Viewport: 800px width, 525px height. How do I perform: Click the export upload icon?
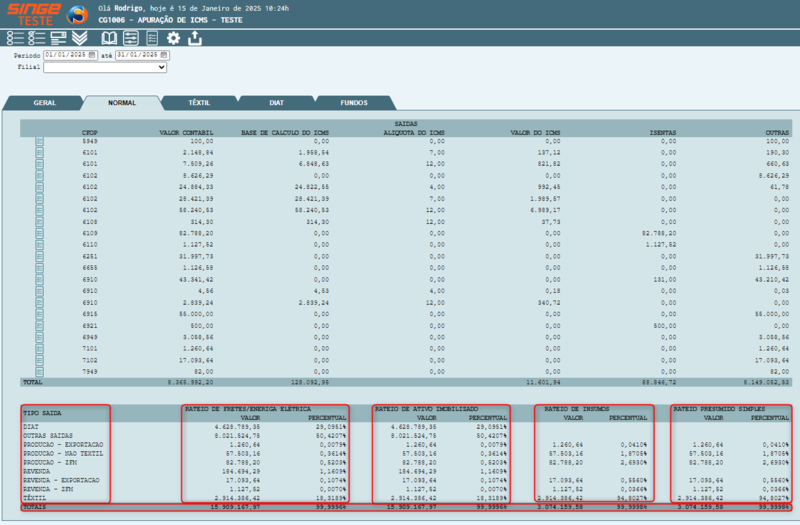tap(195, 38)
